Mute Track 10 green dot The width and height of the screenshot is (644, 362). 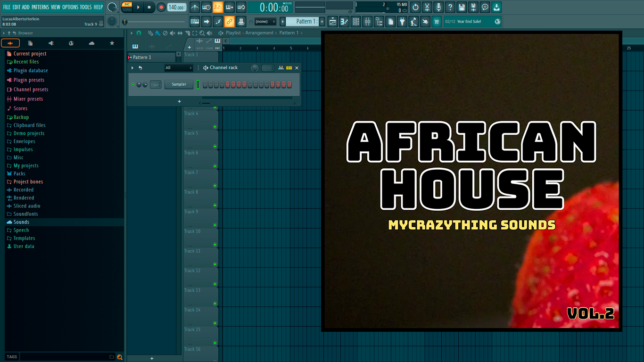215,245
